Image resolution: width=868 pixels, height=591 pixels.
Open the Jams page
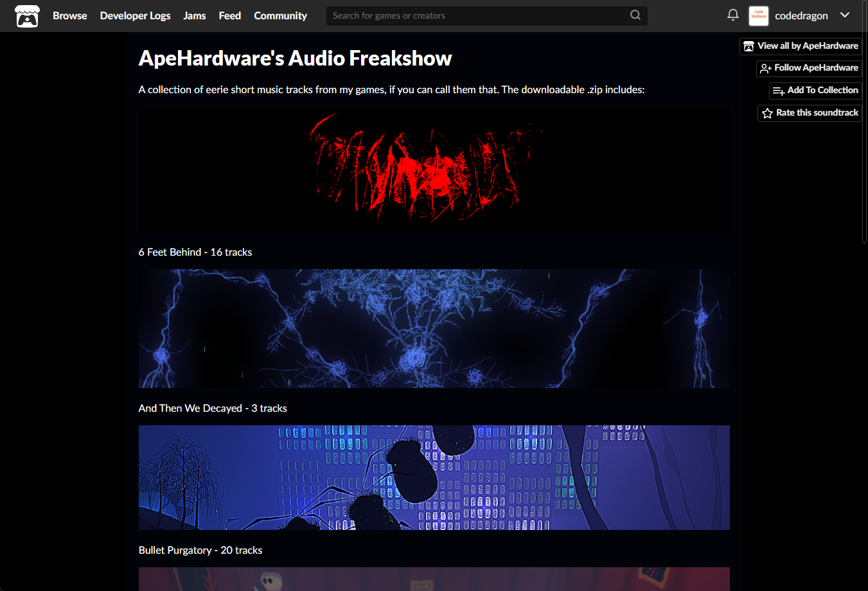[194, 15]
